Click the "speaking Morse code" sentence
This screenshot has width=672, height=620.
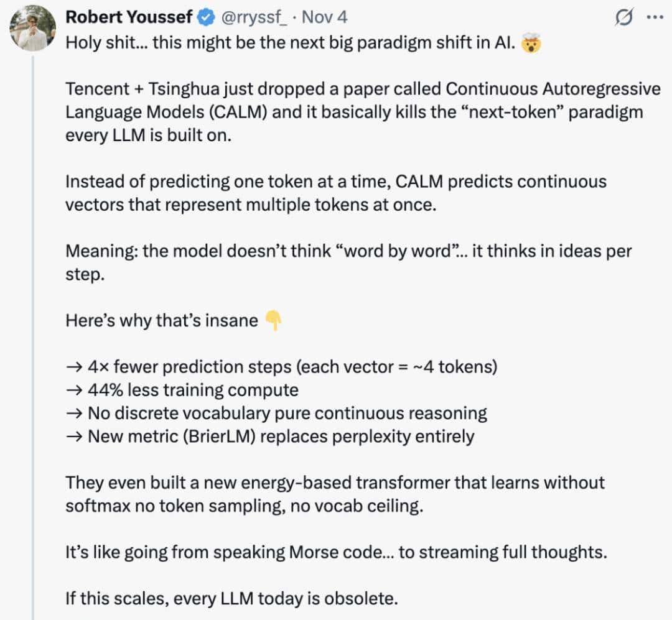[336, 552]
